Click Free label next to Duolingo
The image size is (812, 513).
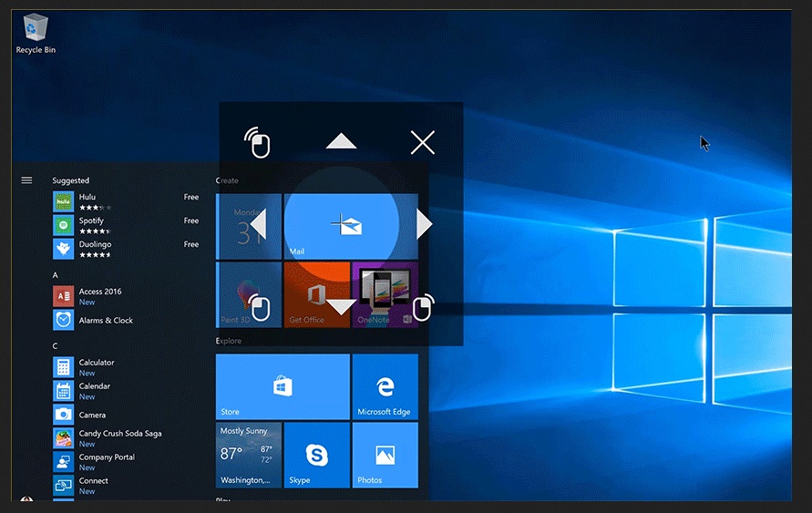pos(191,244)
